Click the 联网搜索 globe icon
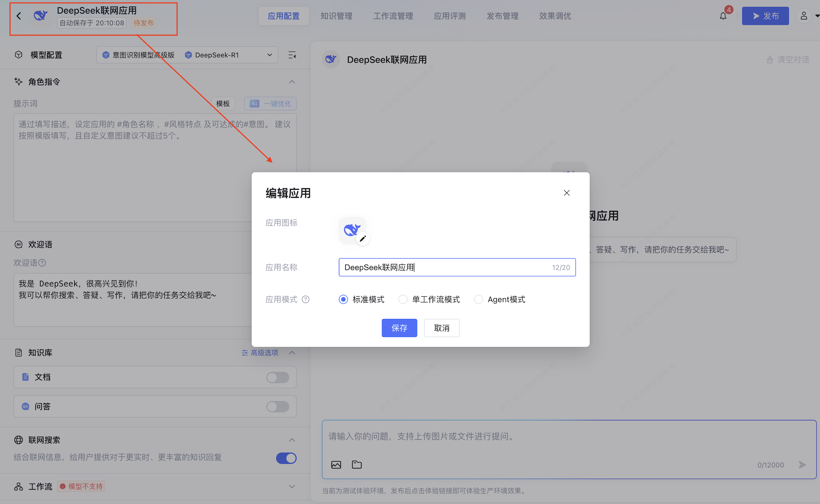 pos(18,440)
